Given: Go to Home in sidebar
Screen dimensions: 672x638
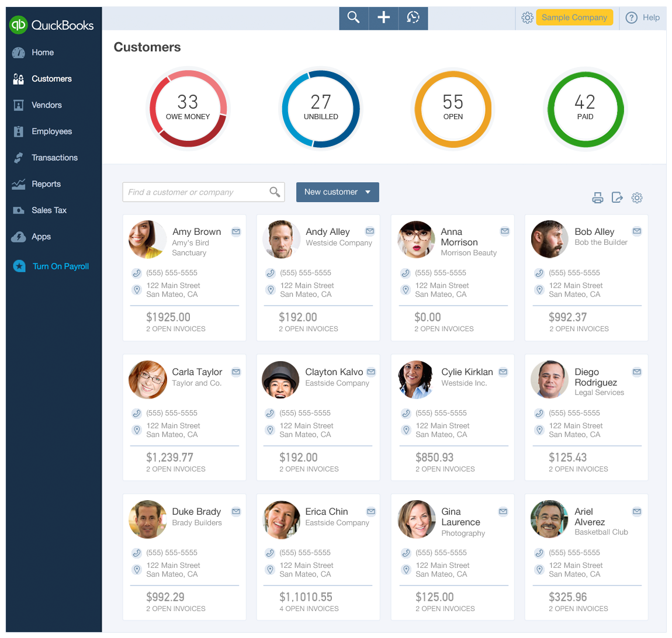Looking at the screenshot, I should point(43,53).
